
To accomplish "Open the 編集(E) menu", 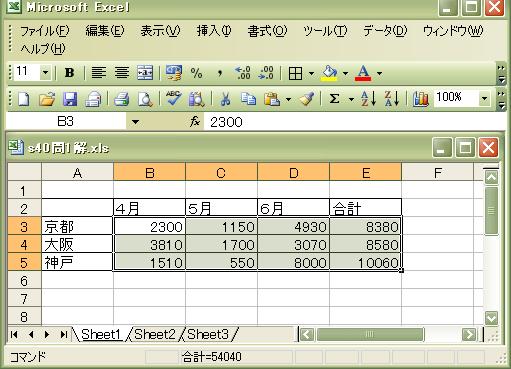I will tap(105, 31).
